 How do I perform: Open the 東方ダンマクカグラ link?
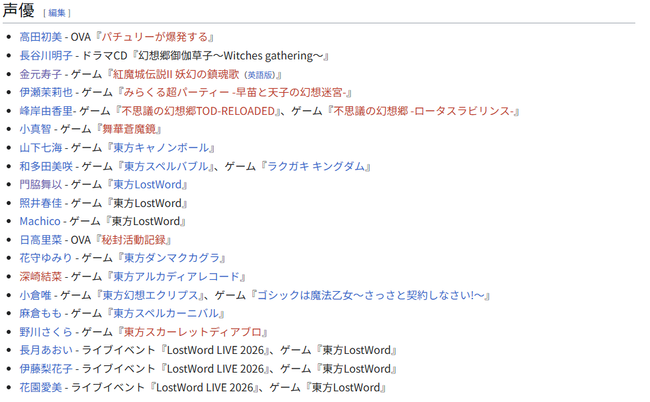pos(172,258)
